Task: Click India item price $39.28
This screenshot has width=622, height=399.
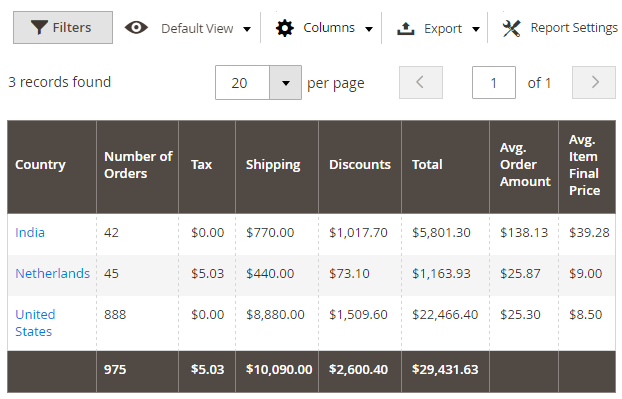Action: [x=589, y=232]
